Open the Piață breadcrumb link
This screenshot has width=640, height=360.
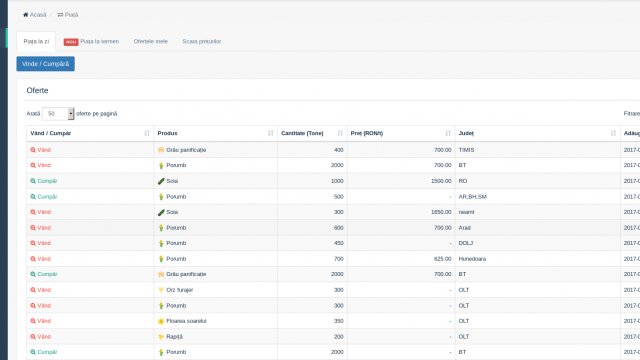(x=68, y=15)
